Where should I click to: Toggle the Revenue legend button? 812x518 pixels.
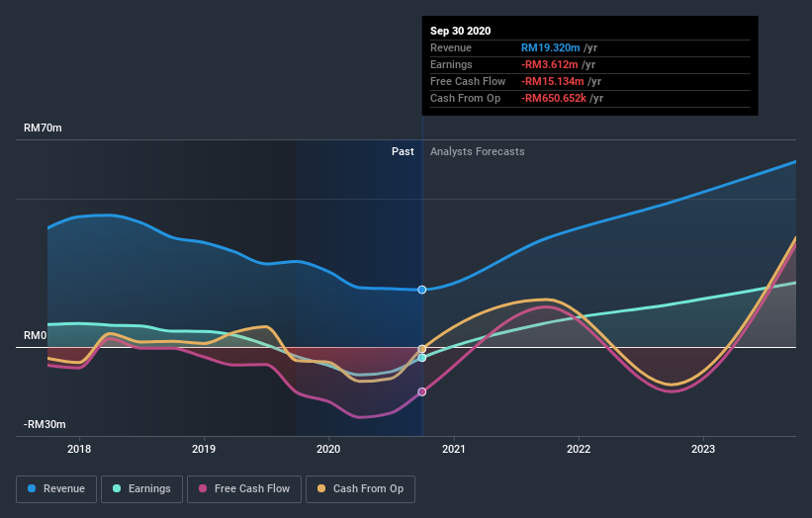point(56,489)
